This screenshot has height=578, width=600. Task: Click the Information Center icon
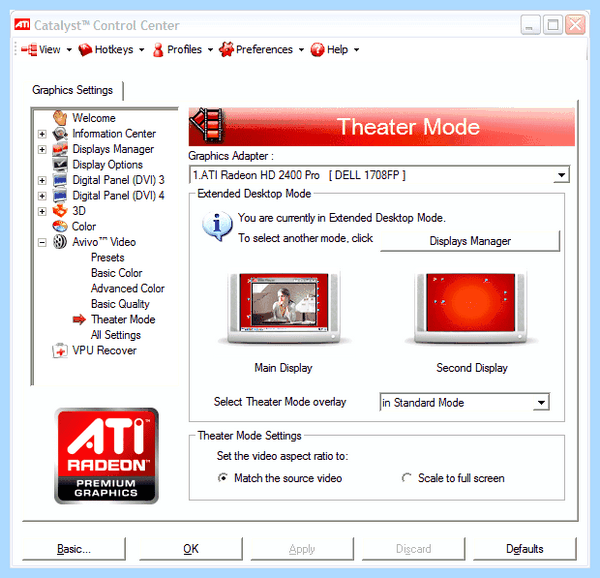click(60, 134)
